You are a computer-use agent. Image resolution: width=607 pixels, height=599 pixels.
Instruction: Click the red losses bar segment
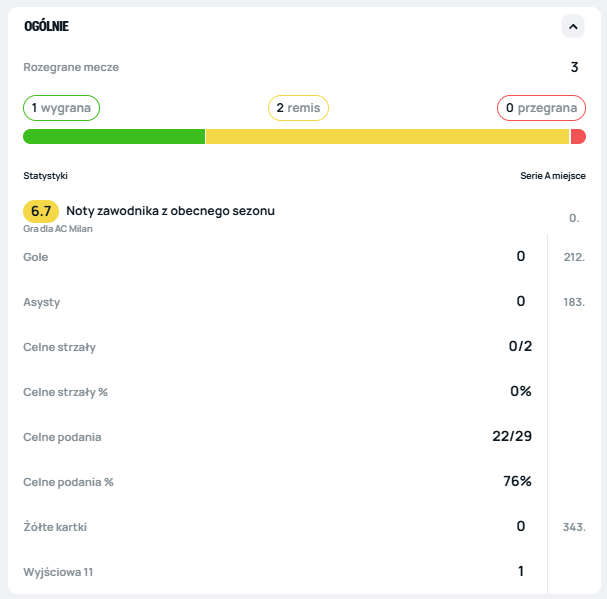click(x=578, y=137)
